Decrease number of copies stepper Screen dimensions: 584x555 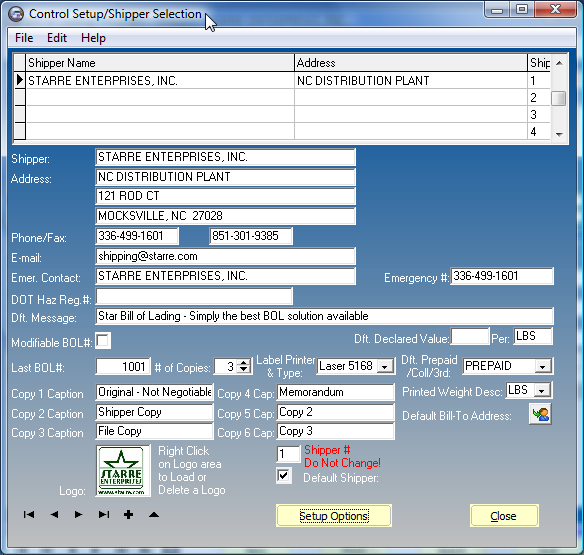(x=244, y=370)
